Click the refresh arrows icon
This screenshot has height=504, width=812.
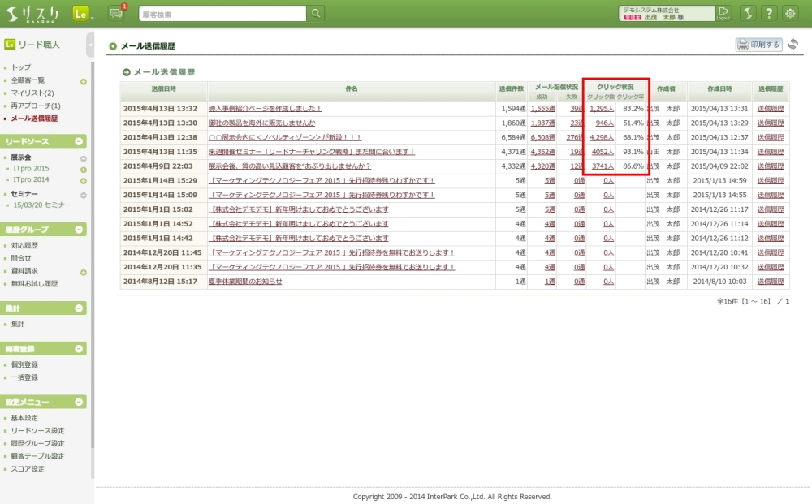tap(793, 44)
